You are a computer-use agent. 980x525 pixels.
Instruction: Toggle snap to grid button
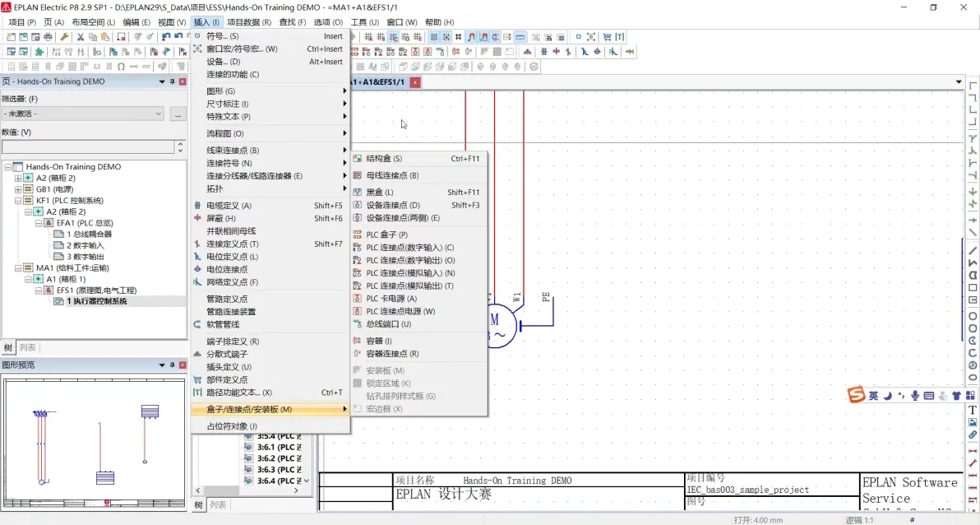click(446, 37)
